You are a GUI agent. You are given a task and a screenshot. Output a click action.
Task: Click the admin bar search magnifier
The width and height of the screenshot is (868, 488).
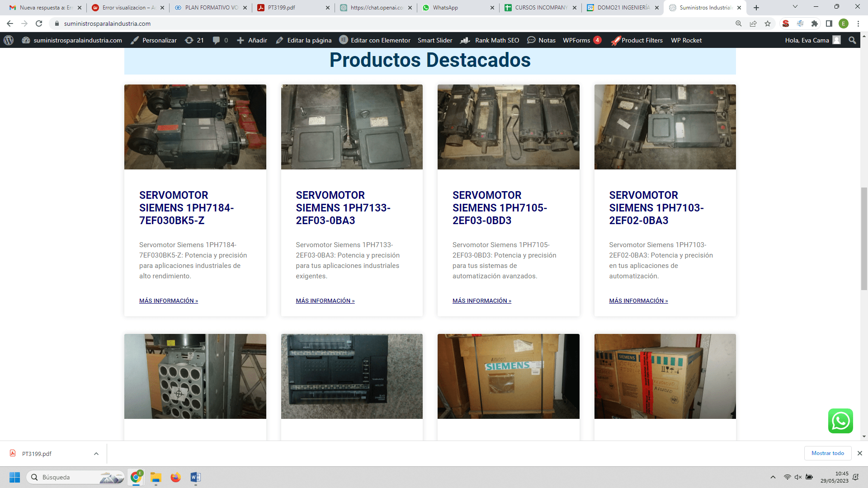(x=852, y=40)
